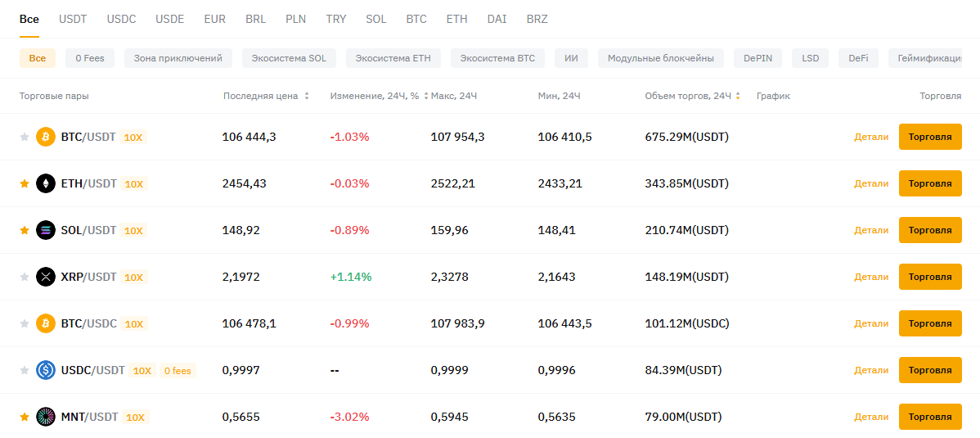980x438 pixels.
Task: Remove ETH/USDT from favorites via star
Action: 25,183
